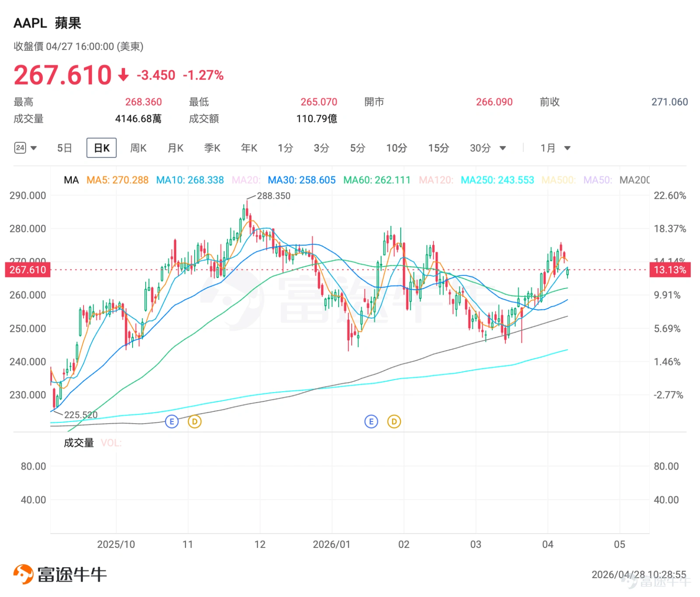This screenshot has height=597, width=700.
Task: Enable the faded MA20 indicator
Action: click(x=246, y=180)
